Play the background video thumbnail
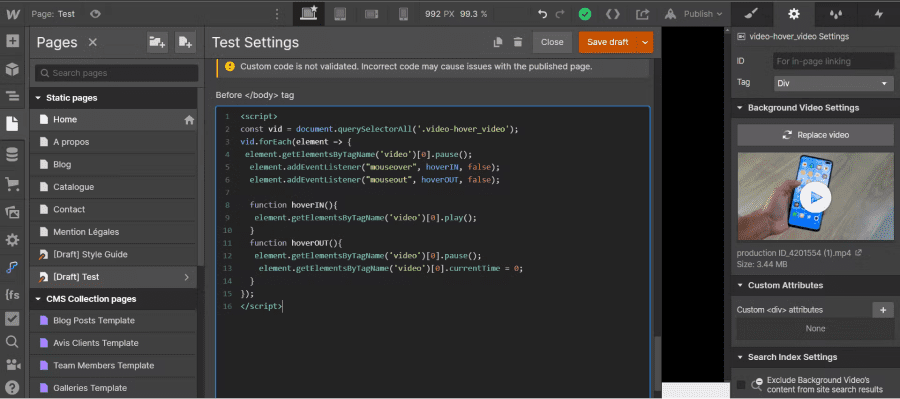 click(815, 198)
